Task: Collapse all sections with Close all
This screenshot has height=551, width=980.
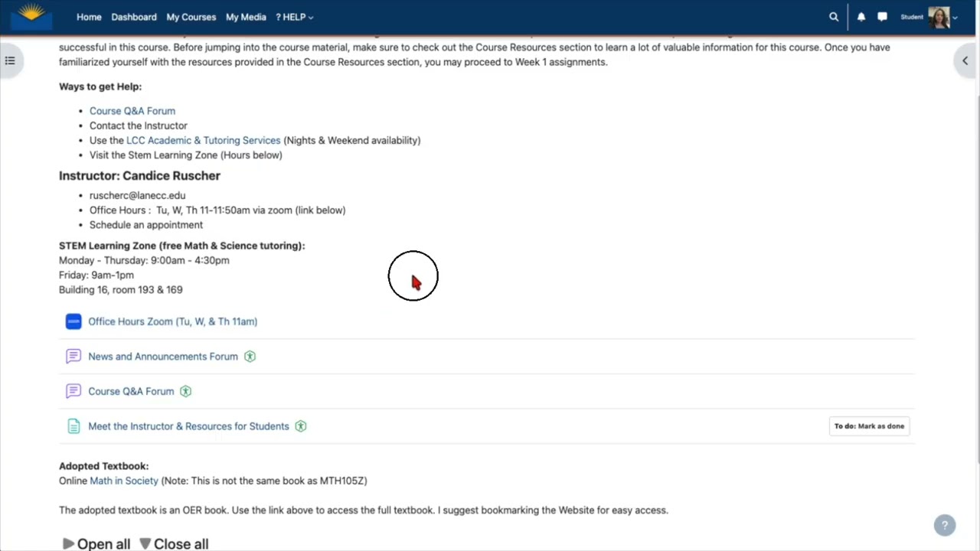Action: (x=174, y=543)
